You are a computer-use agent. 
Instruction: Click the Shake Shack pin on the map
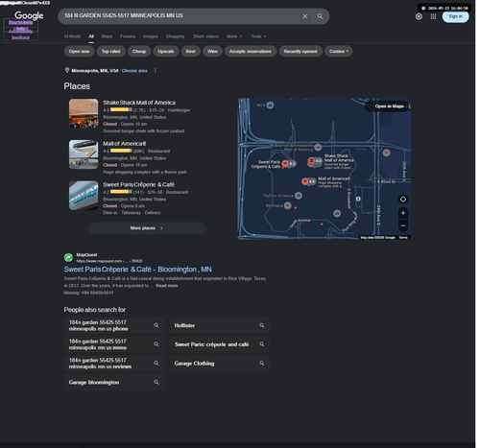(311, 161)
